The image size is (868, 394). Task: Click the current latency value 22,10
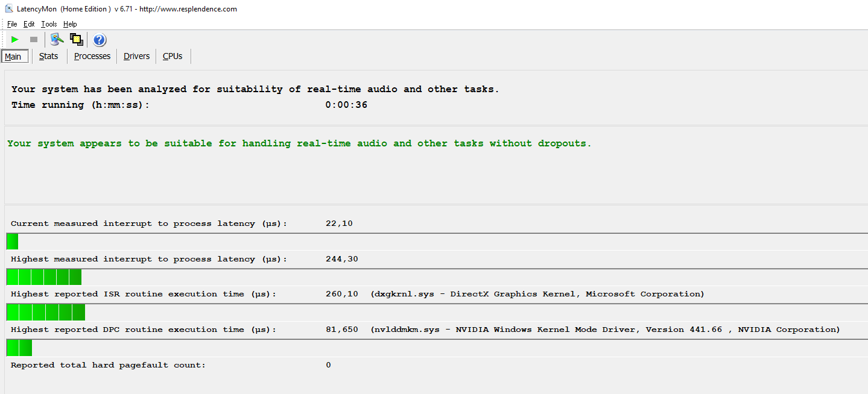(339, 224)
